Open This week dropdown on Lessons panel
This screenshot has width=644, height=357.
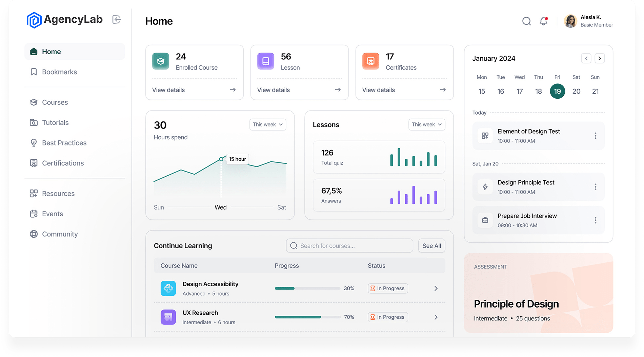coord(426,124)
